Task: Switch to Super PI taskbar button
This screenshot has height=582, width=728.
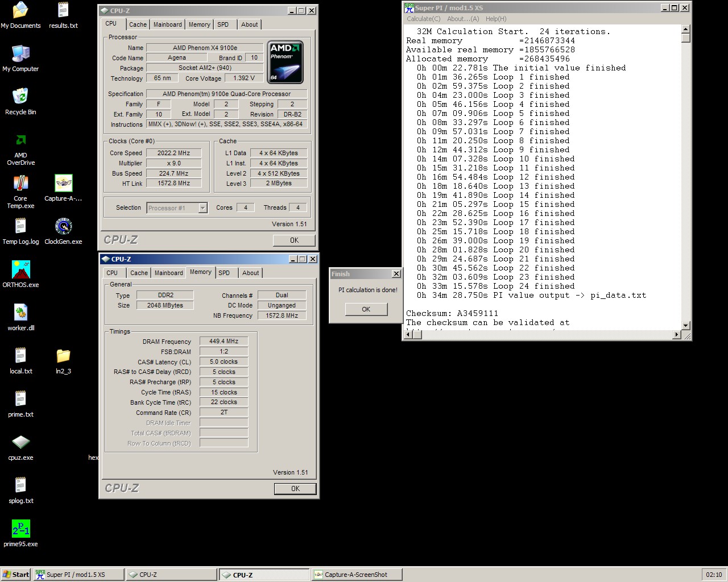Action: pos(78,575)
